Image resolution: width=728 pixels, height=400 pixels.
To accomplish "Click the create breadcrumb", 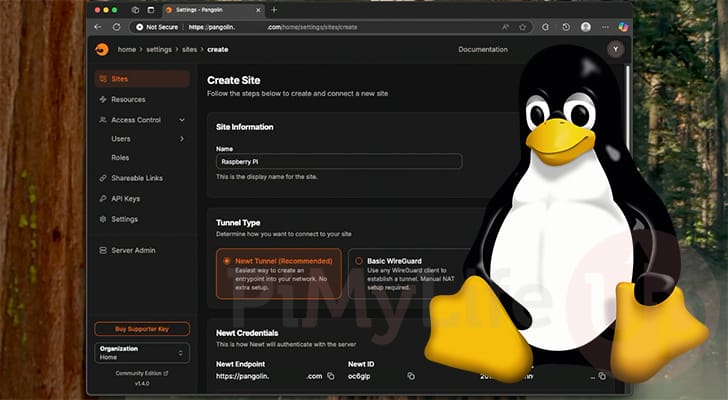I will [218, 49].
